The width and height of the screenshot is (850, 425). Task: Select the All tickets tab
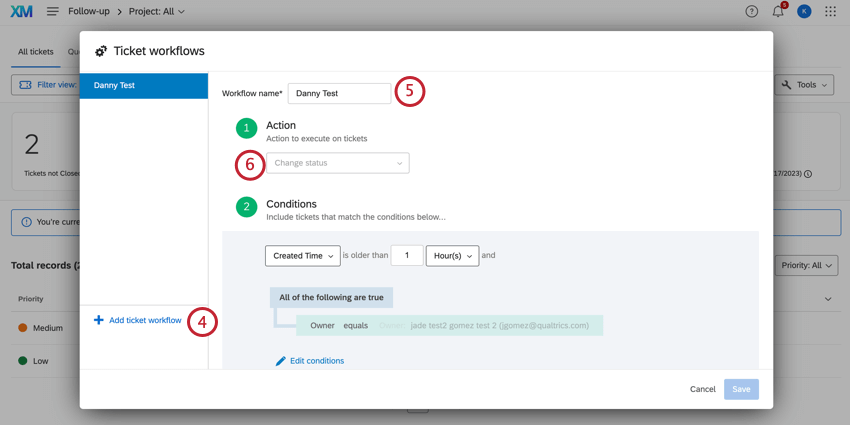click(x=36, y=52)
